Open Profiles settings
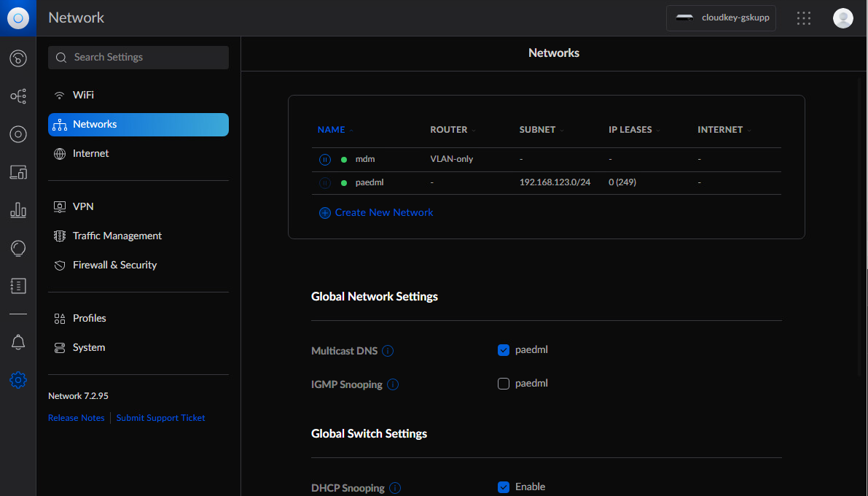 [138, 319]
